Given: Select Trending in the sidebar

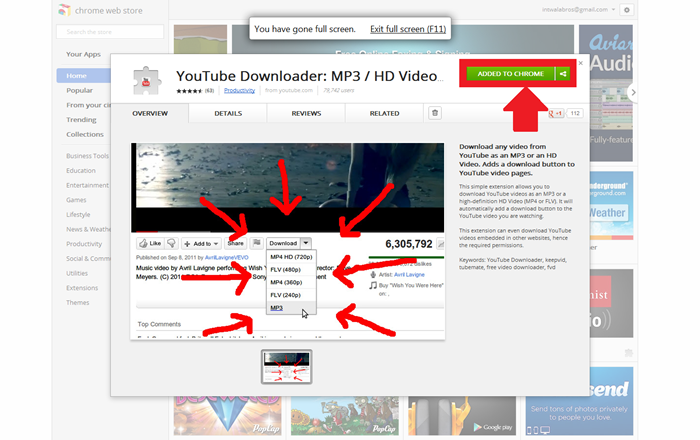Looking at the screenshot, I should point(81,120).
